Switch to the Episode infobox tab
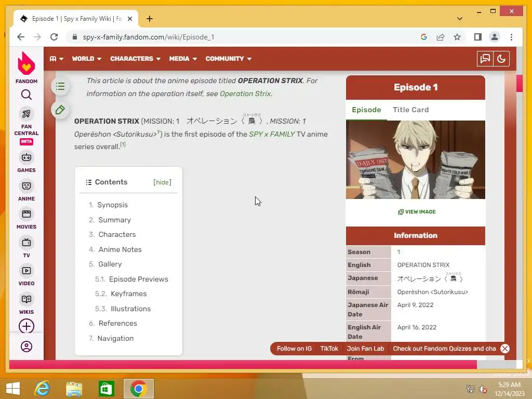This screenshot has height=399, width=532. [366, 110]
